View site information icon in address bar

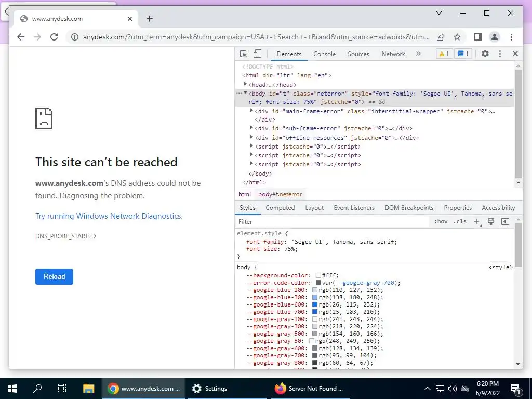point(75,37)
